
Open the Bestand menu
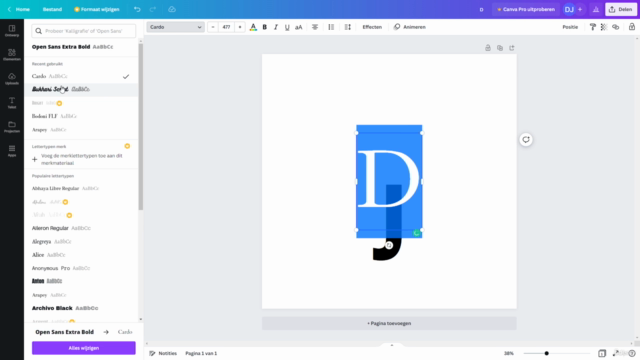[52, 9]
